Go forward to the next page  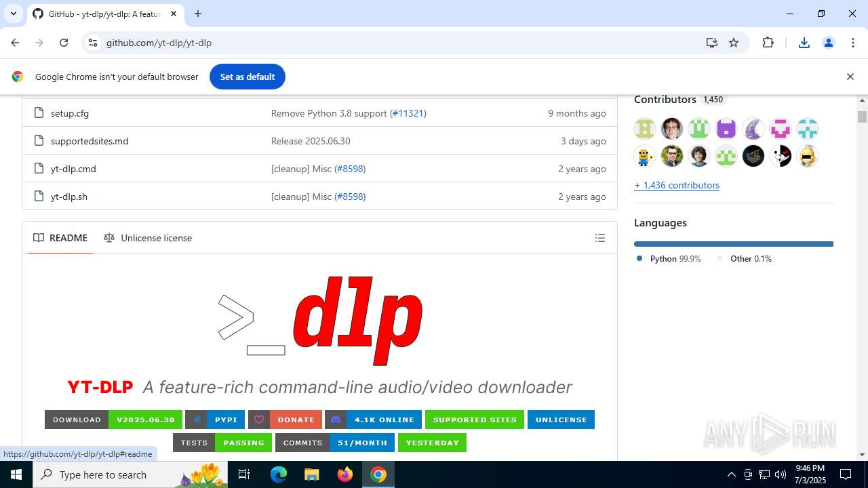pyautogui.click(x=39, y=43)
